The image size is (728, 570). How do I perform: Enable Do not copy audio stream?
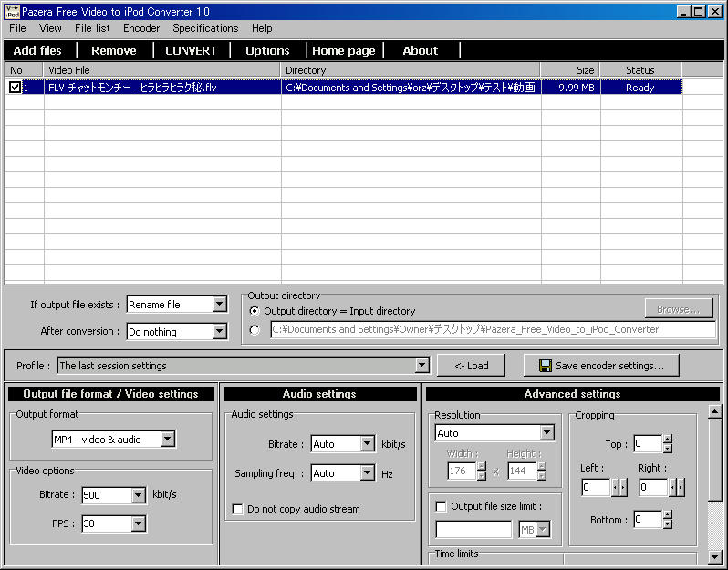tap(237, 509)
